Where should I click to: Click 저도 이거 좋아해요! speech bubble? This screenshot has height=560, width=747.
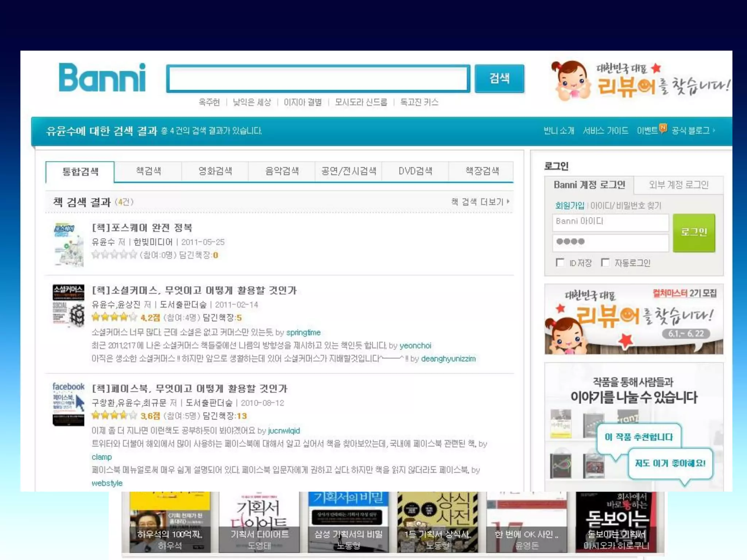[x=670, y=463]
